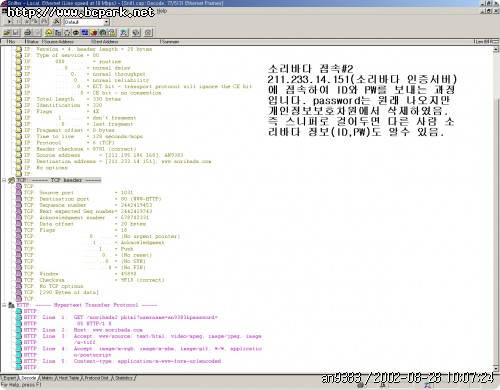Click the scrollbar up arrow
Screen dimensions: 500x390
pyautogui.click(x=496, y=49)
